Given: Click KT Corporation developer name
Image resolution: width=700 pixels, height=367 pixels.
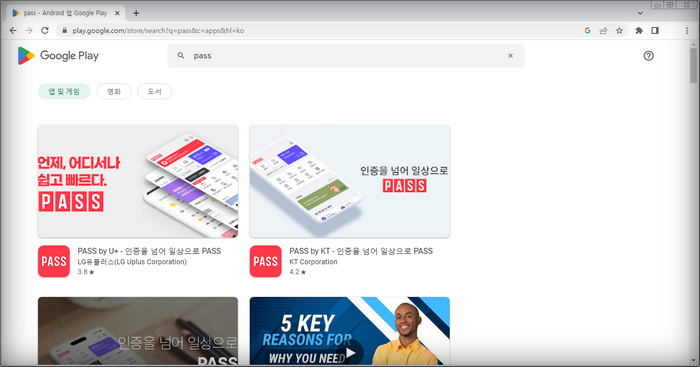Looking at the screenshot, I should click(313, 262).
